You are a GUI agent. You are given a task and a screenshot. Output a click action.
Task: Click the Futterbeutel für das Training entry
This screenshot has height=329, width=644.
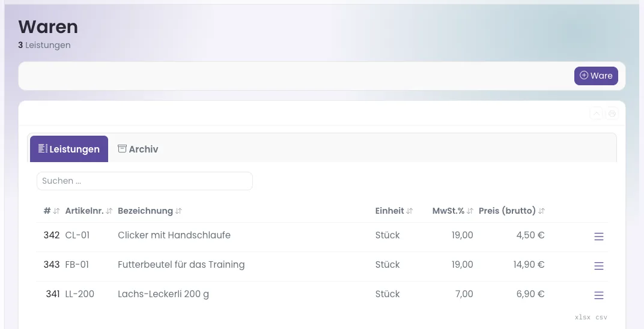181,265
